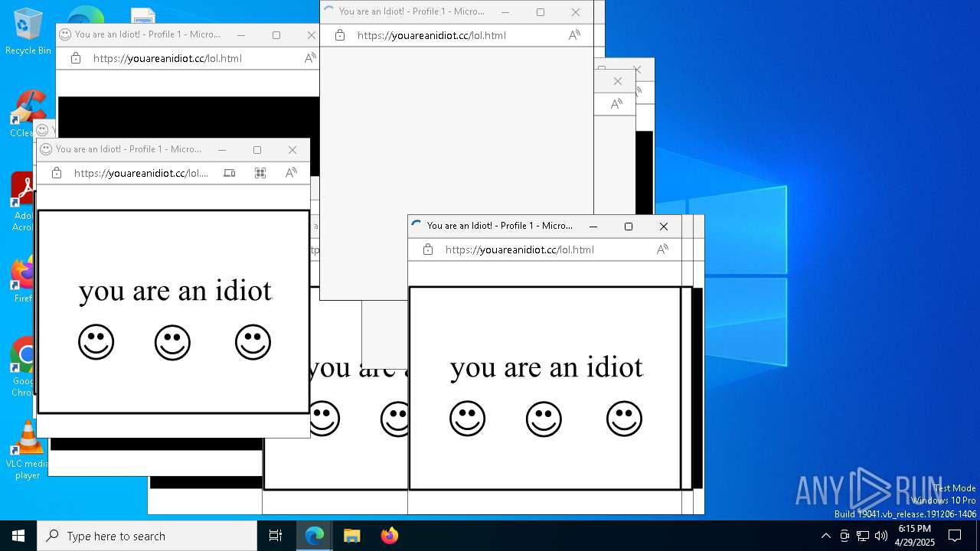Click title bar text of front-left Edge window

(129, 149)
